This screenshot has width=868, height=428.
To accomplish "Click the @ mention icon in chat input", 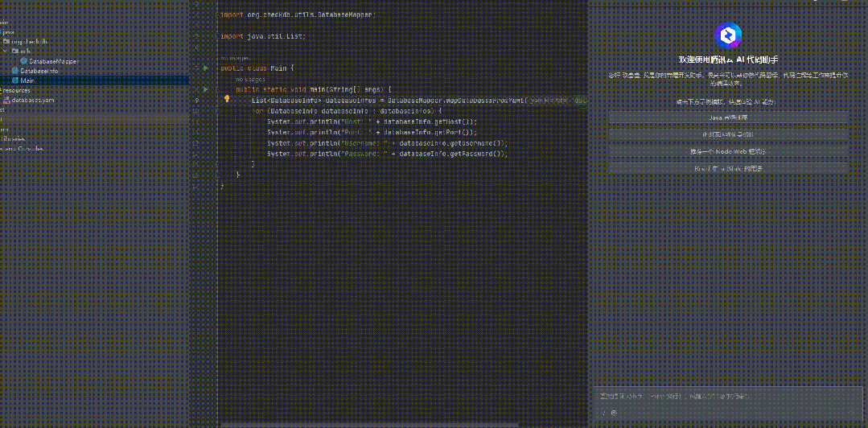I will 613,413.
